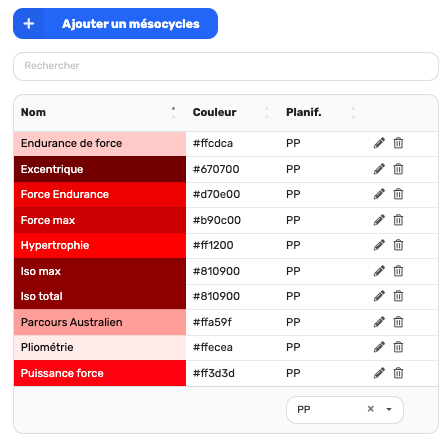This screenshot has width=446, height=439.
Task: Delete the Parcours Australien mesocycle
Action: click(x=398, y=322)
